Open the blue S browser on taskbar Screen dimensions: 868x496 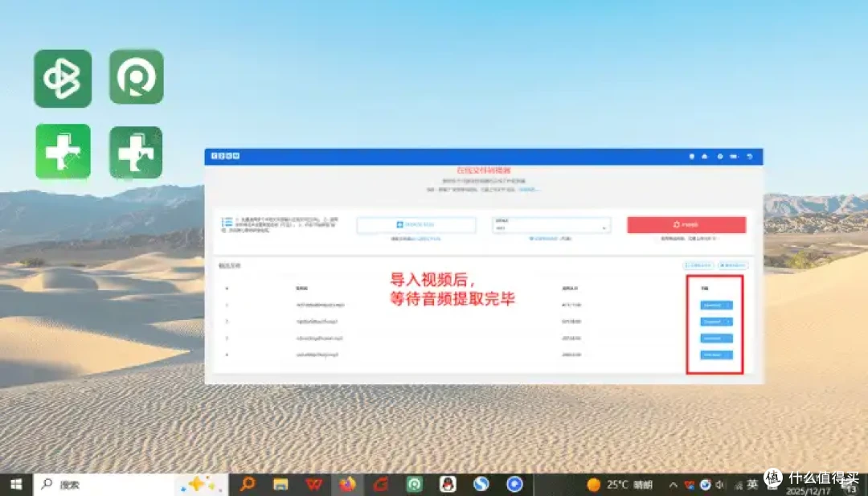click(x=481, y=485)
